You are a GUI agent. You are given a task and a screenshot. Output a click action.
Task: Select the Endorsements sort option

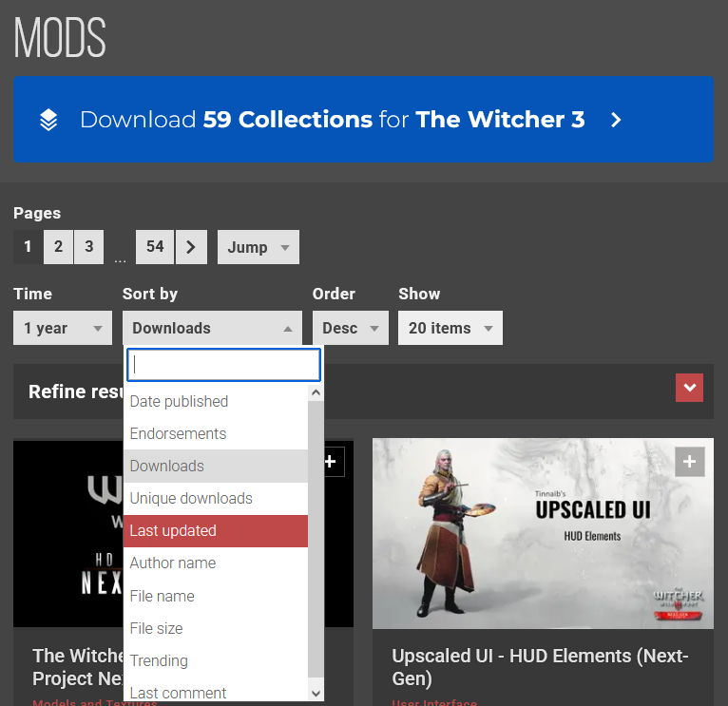click(x=216, y=433)
